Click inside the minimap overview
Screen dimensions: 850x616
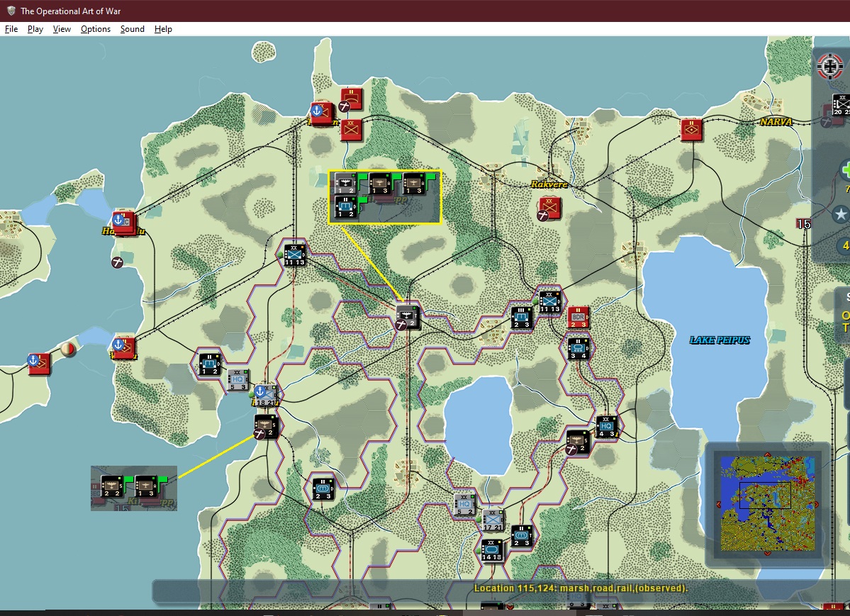coord(767,503)
